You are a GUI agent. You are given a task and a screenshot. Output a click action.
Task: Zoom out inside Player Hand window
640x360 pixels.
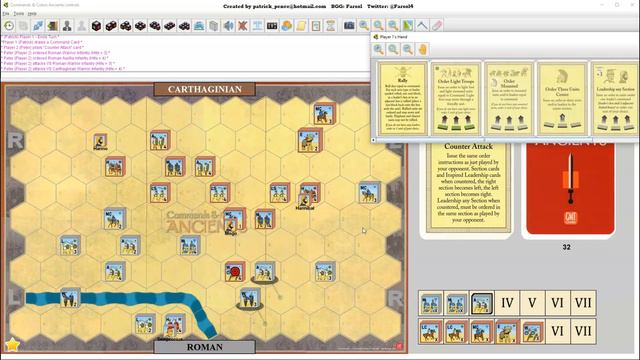(408, 49)
